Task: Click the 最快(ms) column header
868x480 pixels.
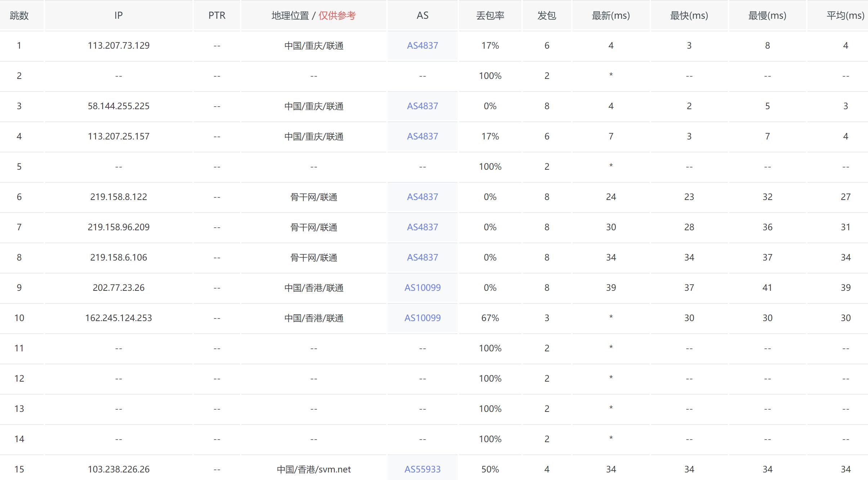Action: coord(689,15)
